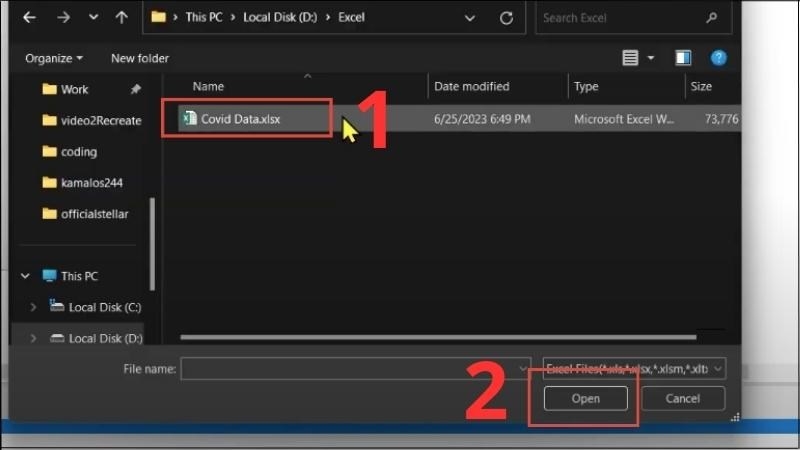Image resolution: width=800 pixels, height=450 pixels.
Task: Click the Open button
Action: [586, 398]
